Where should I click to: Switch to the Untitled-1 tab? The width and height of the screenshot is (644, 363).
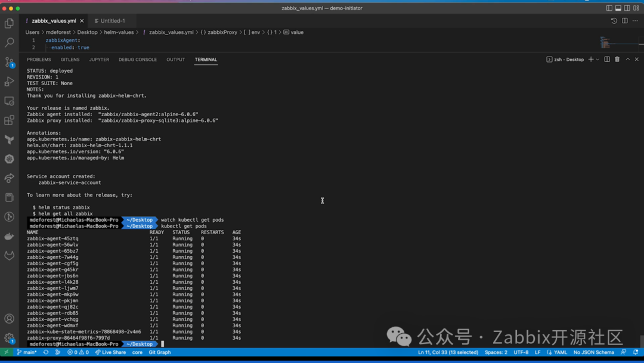[x=113, y=20]
